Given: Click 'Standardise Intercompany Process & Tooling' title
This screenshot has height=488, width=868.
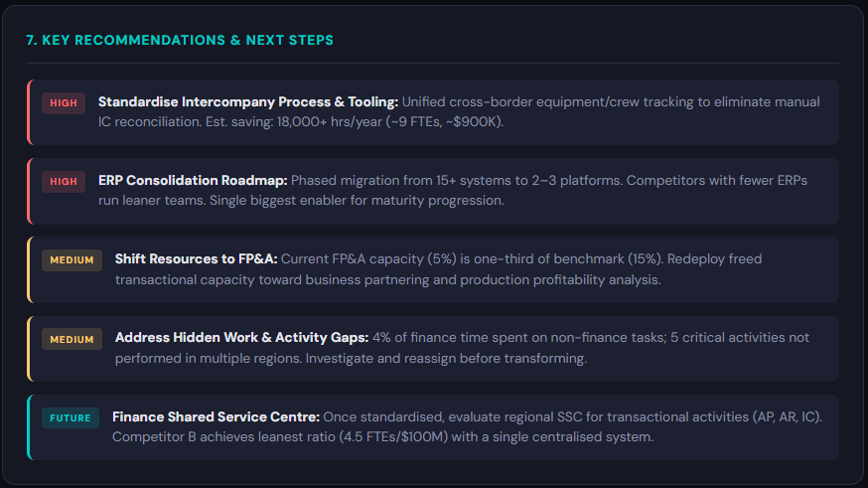Looking at the screenshot, I should click(248, 102).
